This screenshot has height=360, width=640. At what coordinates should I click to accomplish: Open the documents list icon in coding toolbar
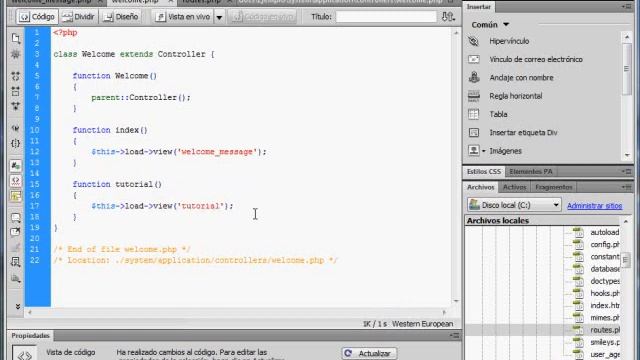[x=16, y=38]
